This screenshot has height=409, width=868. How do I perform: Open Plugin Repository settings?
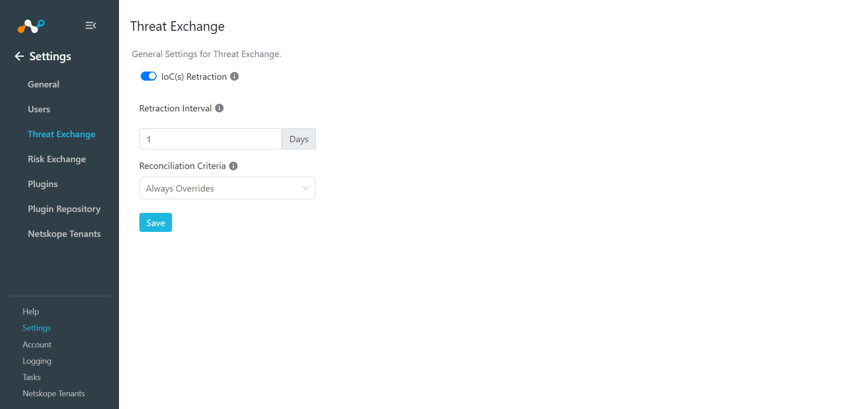(x=64, y=209)
